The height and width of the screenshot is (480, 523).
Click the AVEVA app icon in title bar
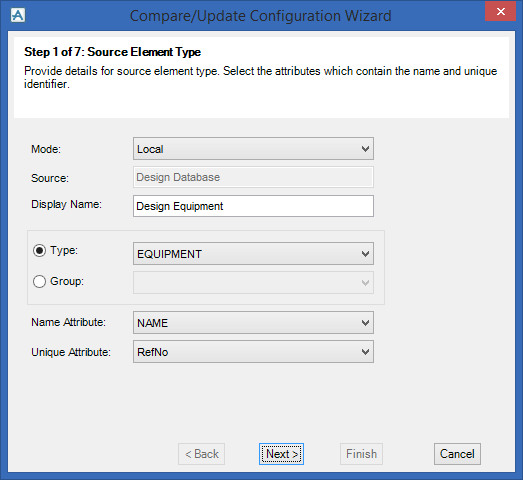[x=18, y=15]
